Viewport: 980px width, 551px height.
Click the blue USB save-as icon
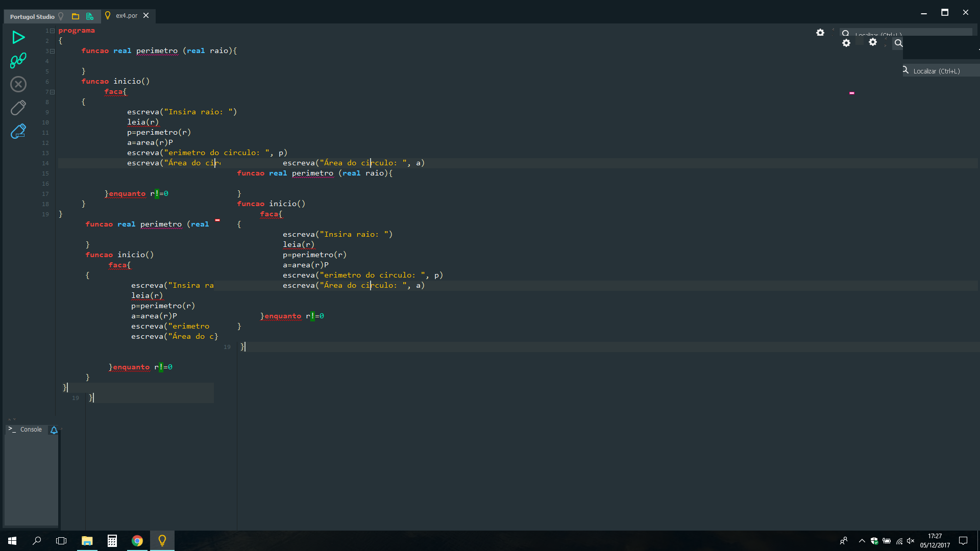(18, 132)
